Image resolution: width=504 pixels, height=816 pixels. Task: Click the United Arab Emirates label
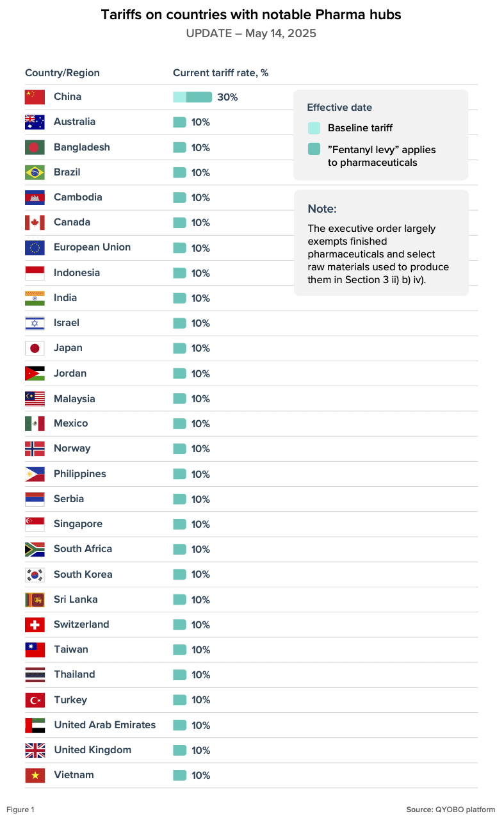(x=104, y=725)
